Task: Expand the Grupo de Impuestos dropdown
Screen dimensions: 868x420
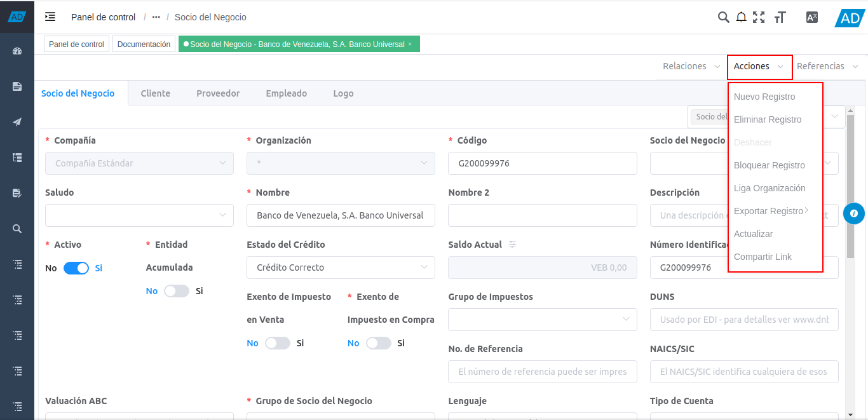Action: (542, 320)
